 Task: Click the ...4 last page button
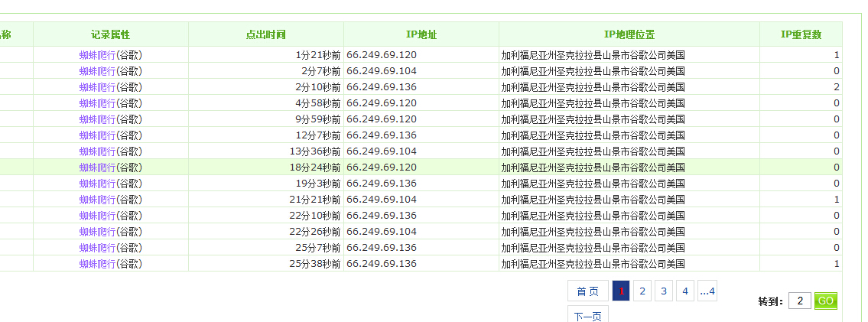point(707,291)
